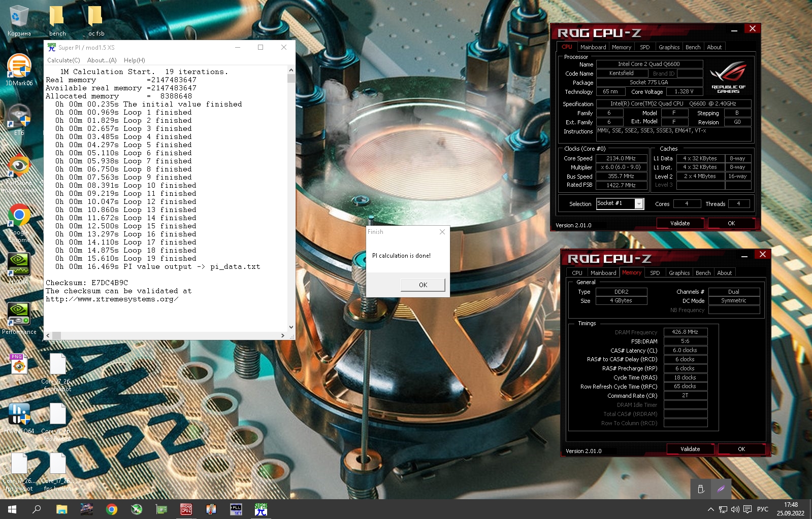Open the network tray icon

[723, 509]
